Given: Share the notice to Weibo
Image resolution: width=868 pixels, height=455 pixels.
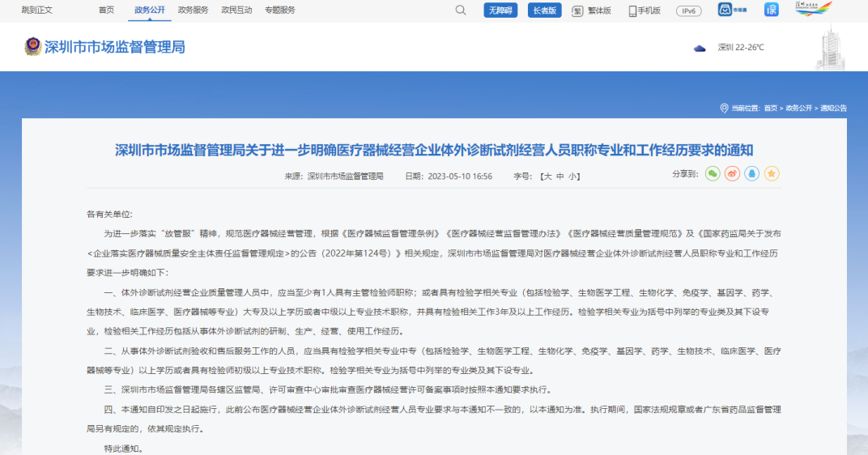Looking at the screenshot, I should click(x=732, y=174).
